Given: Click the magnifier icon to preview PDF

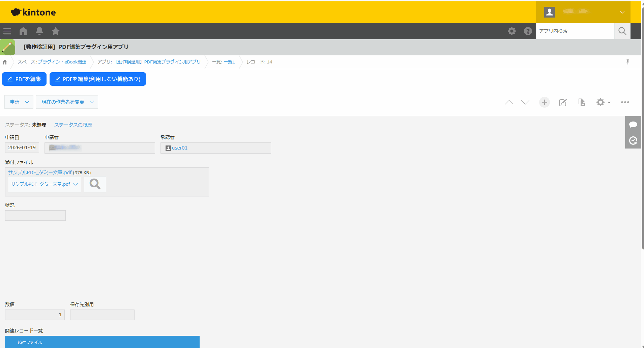Looking at the screenshot, I should point(95,184).
